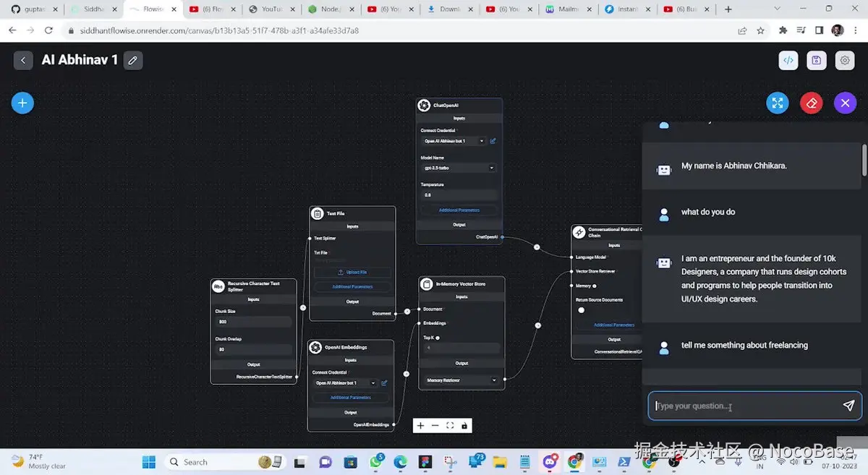
Task: Click OpenAI Embeddings Additional Parameters button
Action: click(351, 398)
